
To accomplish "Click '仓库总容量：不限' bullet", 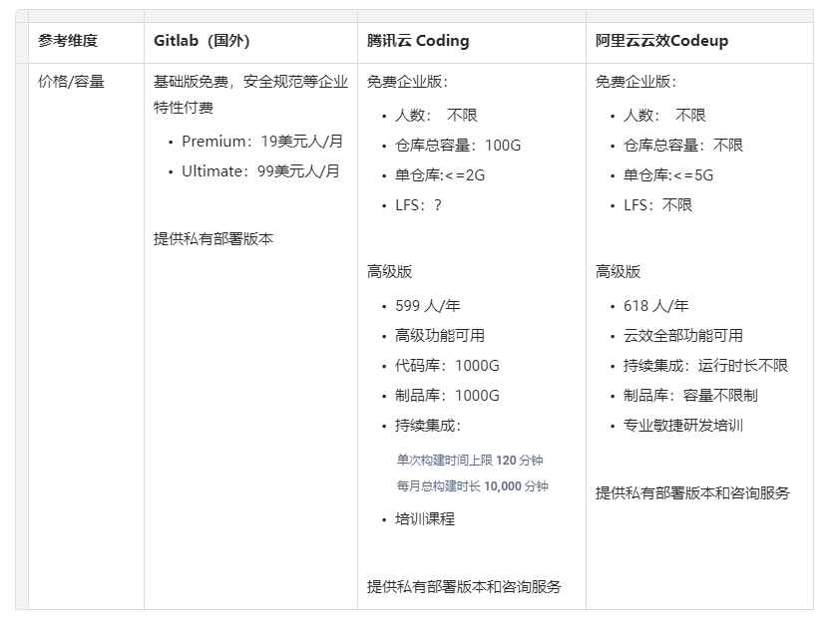I will (x=683, y=146).
